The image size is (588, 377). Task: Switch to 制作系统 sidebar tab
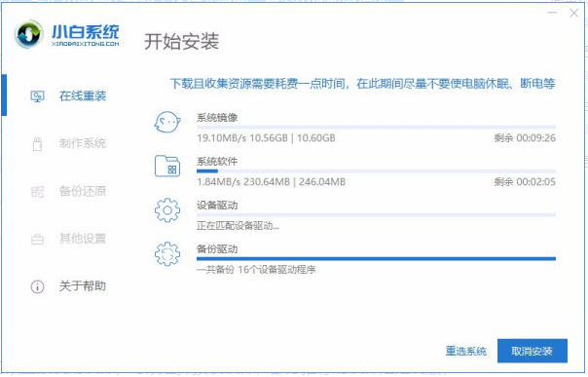pyautogui.click(x=69, y=143)
